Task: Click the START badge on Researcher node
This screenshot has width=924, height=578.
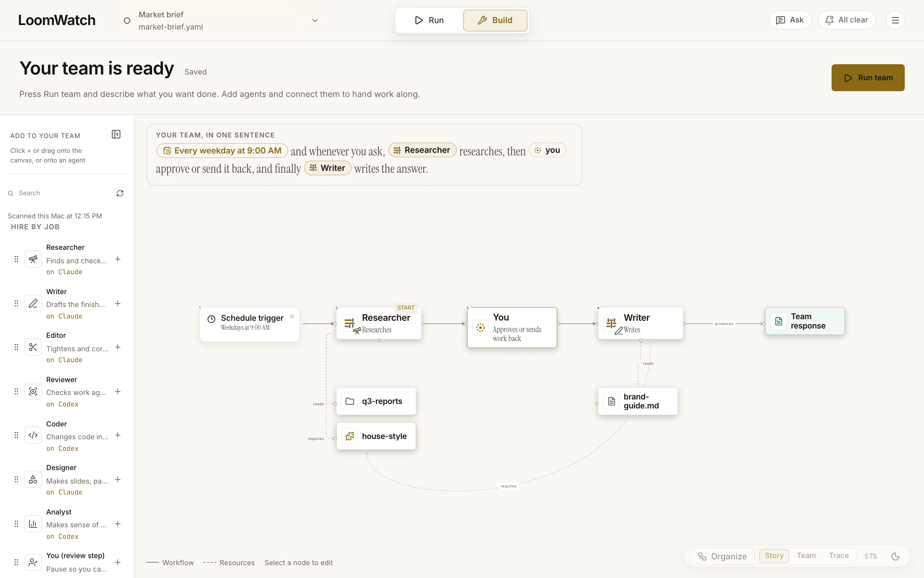Action: point(406,308)
